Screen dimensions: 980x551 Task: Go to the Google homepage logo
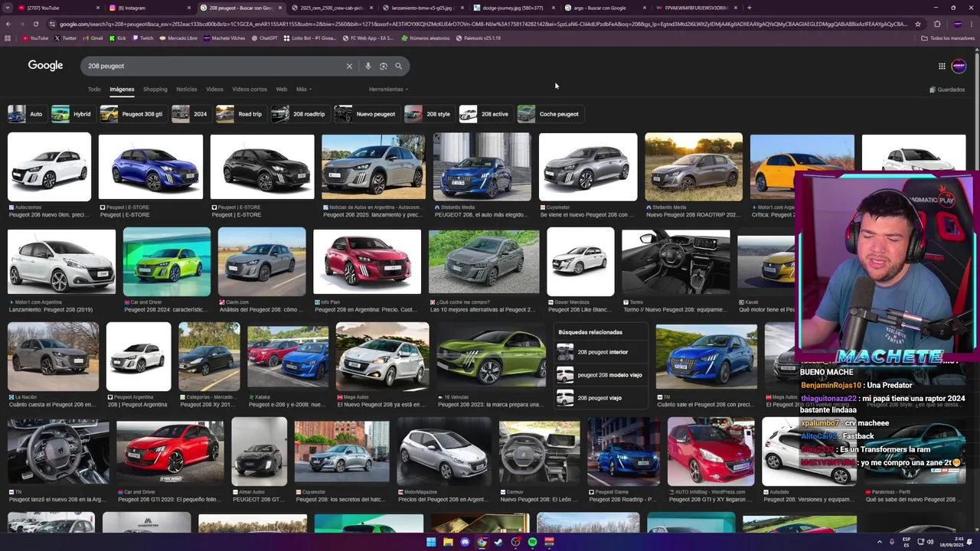pos(45,66)
